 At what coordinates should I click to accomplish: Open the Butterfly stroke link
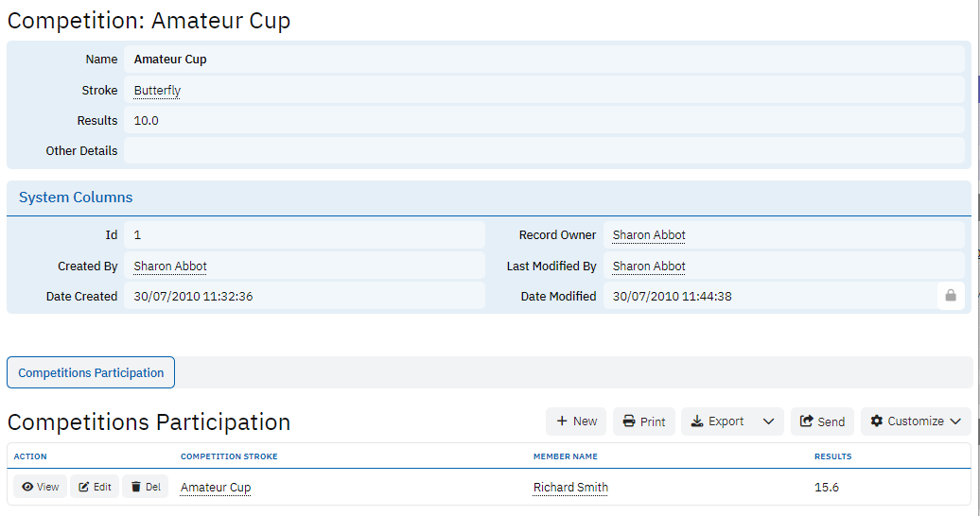tap(157, 91)
